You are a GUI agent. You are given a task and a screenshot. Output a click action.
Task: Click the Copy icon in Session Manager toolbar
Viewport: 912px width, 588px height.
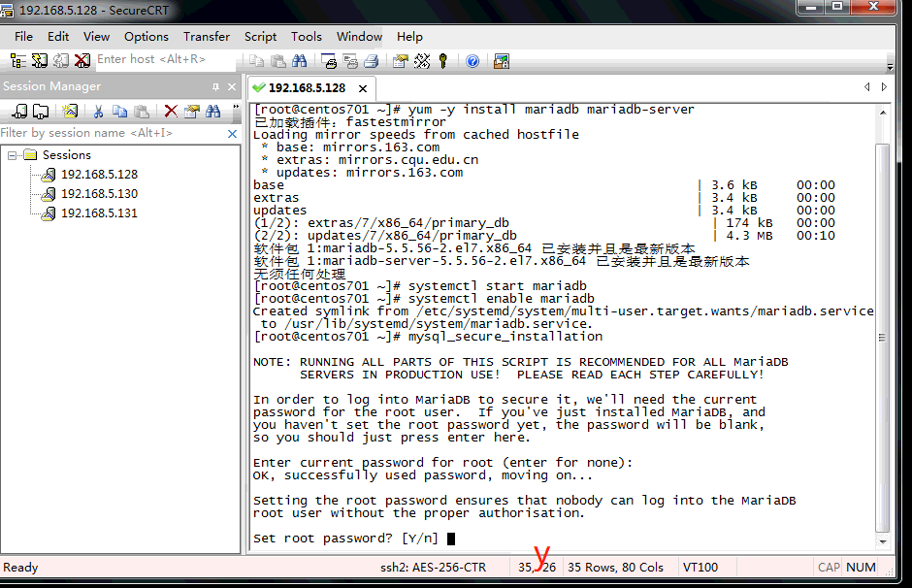coord(119,111)
